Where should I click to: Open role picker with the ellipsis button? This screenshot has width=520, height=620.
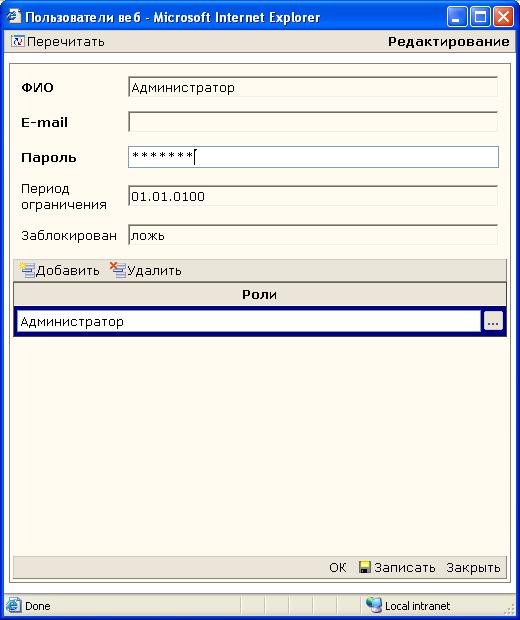[x=493, y=321]
